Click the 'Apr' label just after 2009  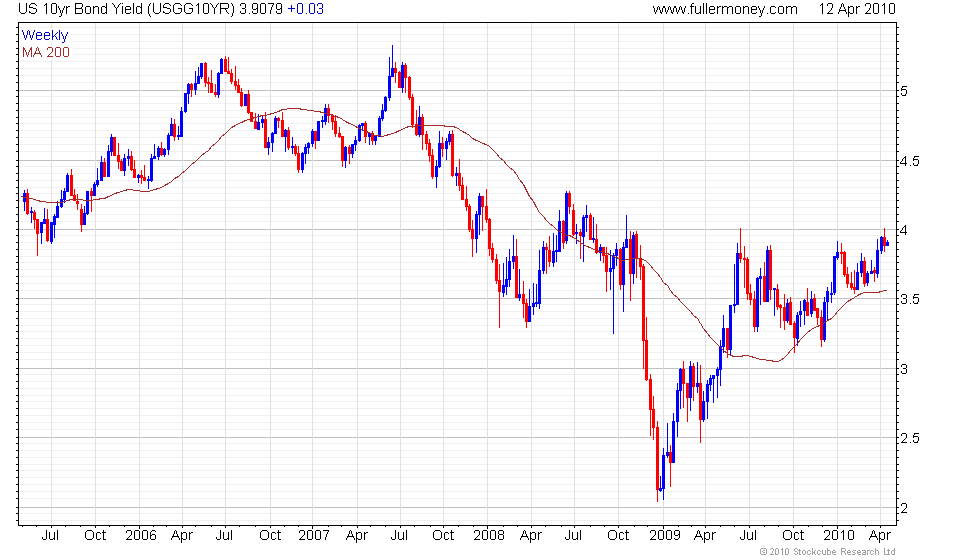click(705, 536)
